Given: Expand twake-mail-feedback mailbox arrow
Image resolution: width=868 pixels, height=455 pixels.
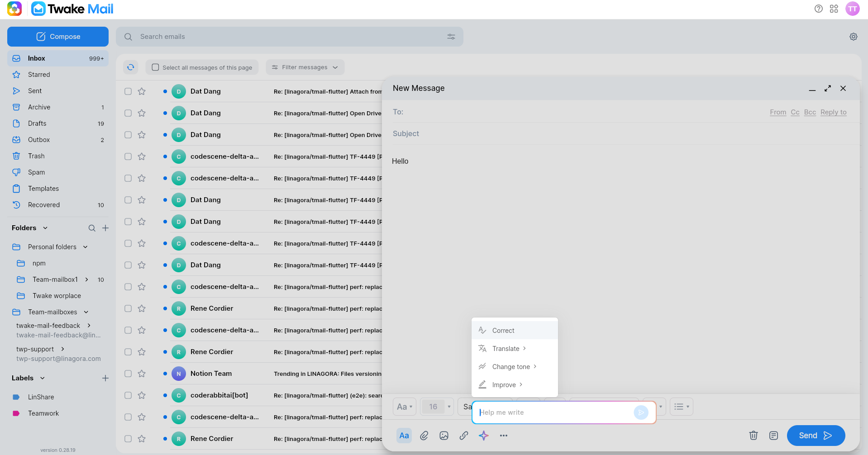Looking at the screenshot, I should coord(89,326).
